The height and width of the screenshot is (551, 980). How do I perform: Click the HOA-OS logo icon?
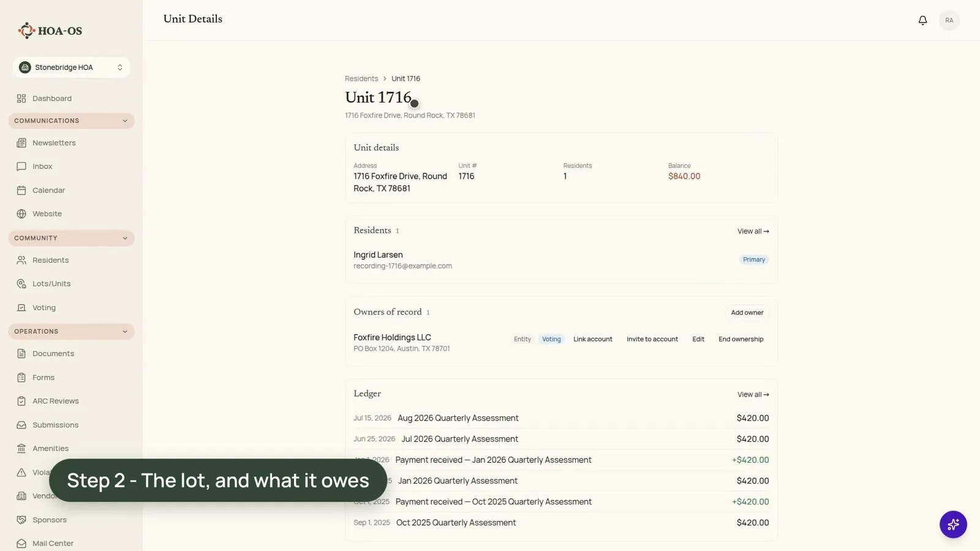pos(26,31)
